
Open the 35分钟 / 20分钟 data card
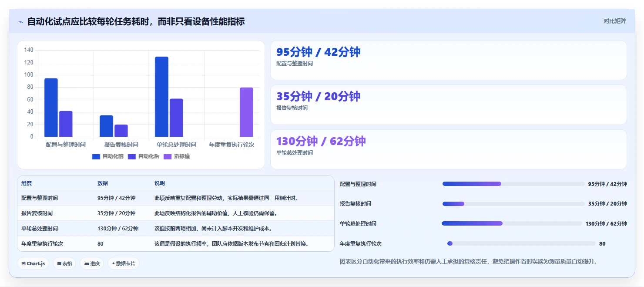pyautogui.click(x=448, y=105)
